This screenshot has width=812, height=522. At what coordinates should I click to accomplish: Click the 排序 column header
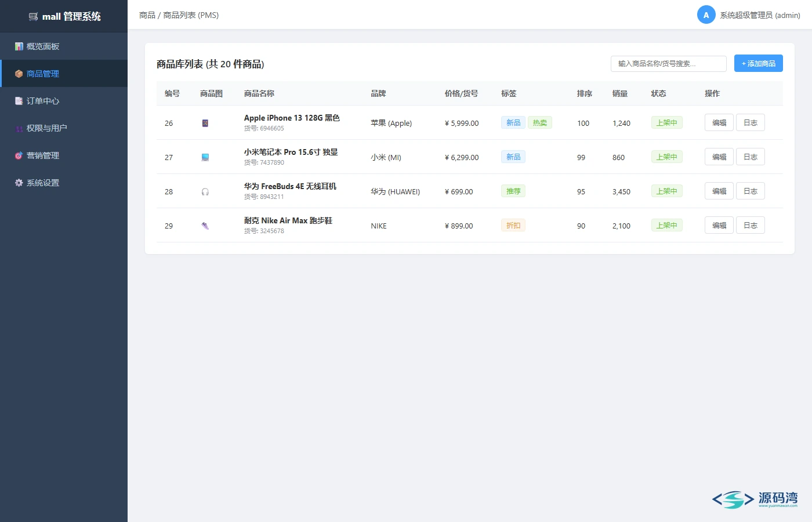(585, 93)
